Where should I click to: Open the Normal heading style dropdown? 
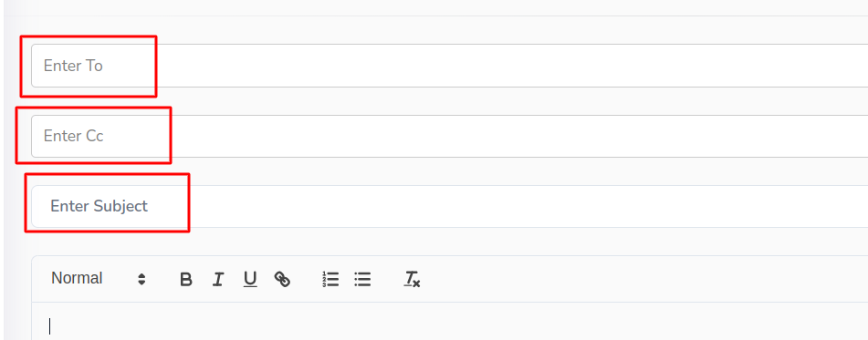[x=99, y=279]
